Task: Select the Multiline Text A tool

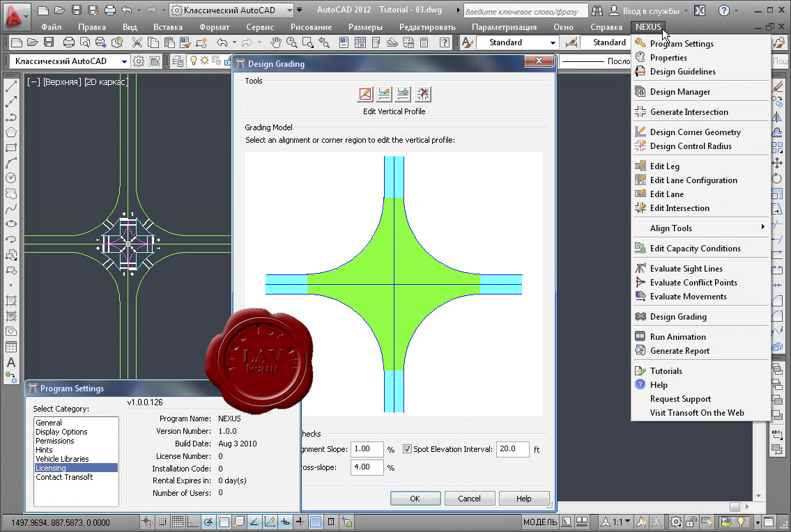Action: coord(10,362)
